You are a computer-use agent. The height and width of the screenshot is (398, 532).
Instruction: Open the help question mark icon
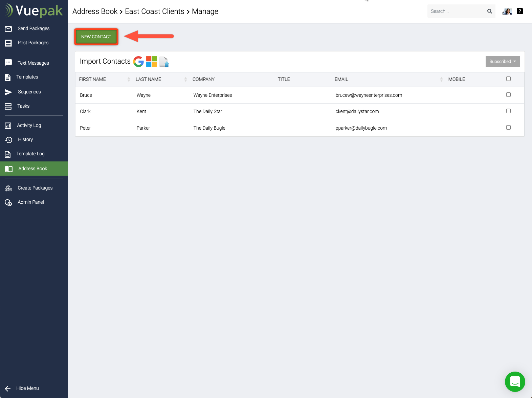[x=520, y=11]
